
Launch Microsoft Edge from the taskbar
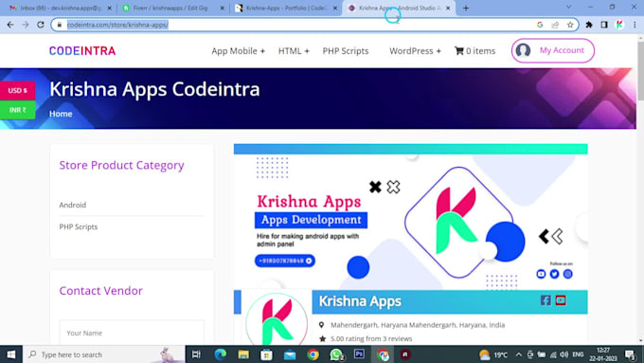tap(220, 354)
